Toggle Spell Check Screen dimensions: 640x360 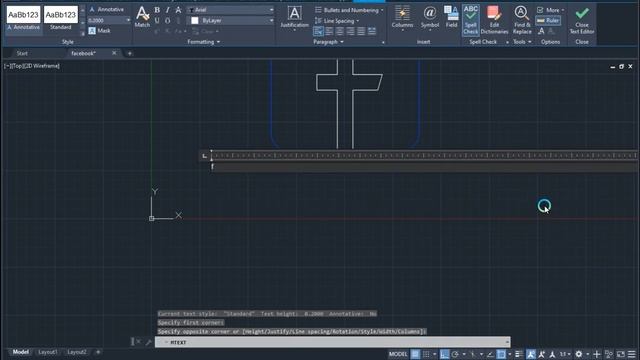click(x=471, y=20)
